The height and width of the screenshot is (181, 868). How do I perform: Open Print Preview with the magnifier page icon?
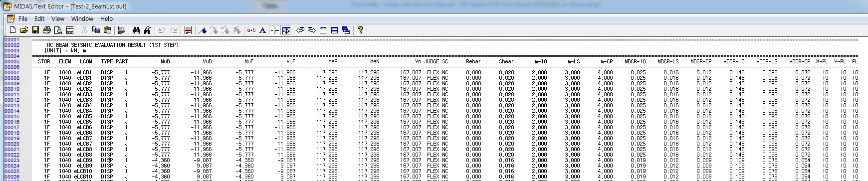click(x=58, y=30)
